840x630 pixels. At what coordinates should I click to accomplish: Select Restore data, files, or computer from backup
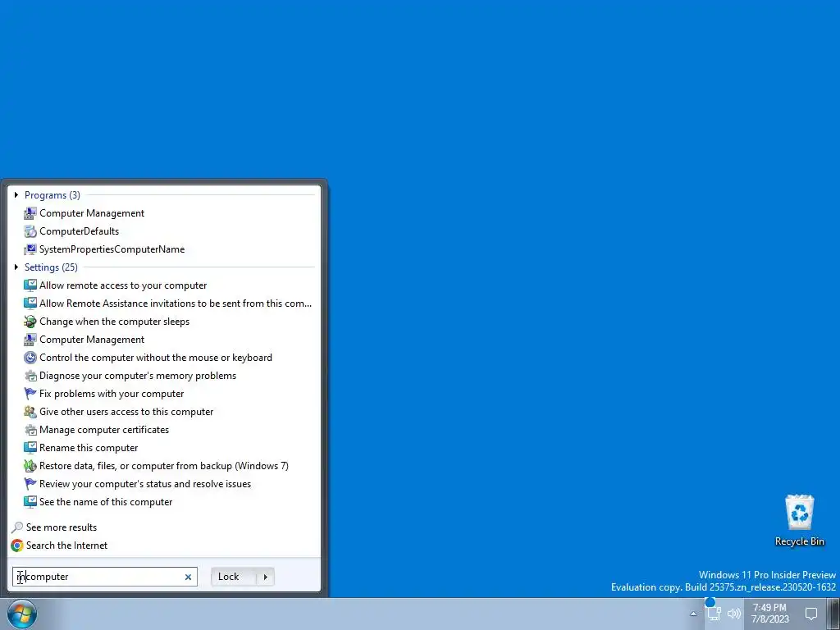click(x=164, y=466)
